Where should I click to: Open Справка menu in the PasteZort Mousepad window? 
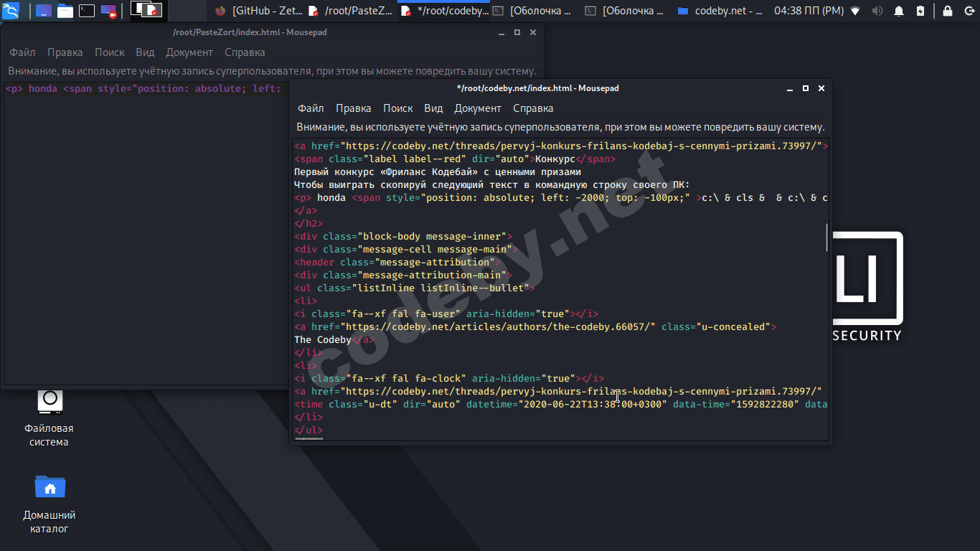[x=245, y=52]
